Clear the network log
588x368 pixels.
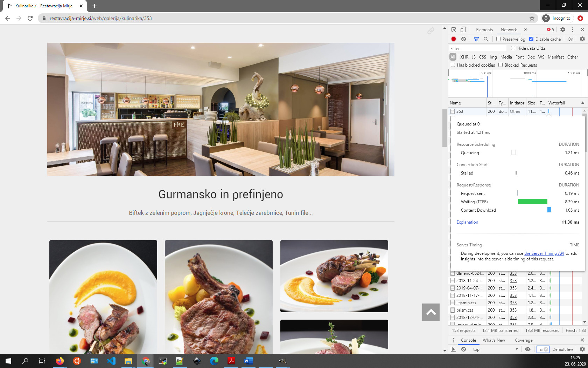pos(463,39)
